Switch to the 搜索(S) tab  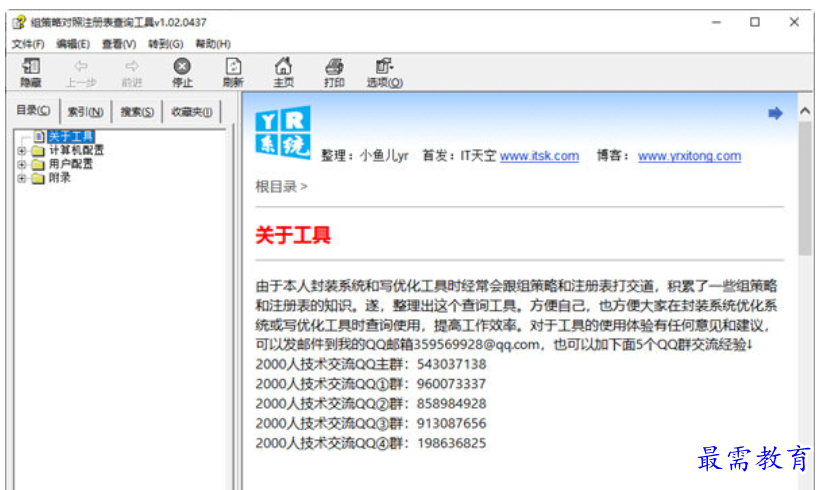(x=137, y=112)
